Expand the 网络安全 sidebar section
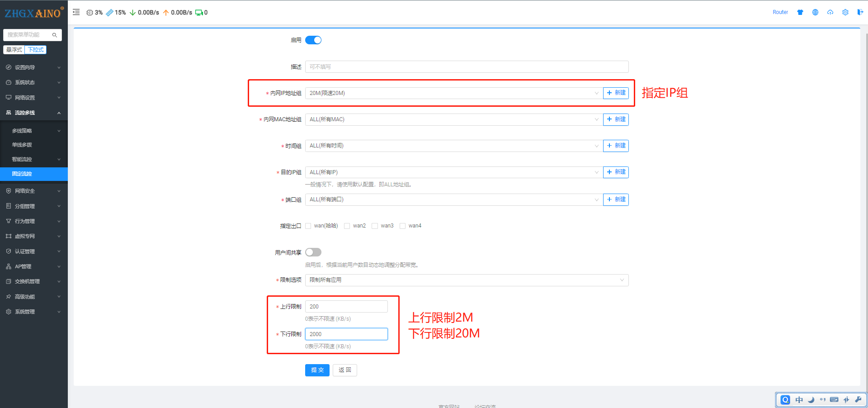Image resolution: width=868 pixels, height=408 pixels. click(x=33, y=191)
